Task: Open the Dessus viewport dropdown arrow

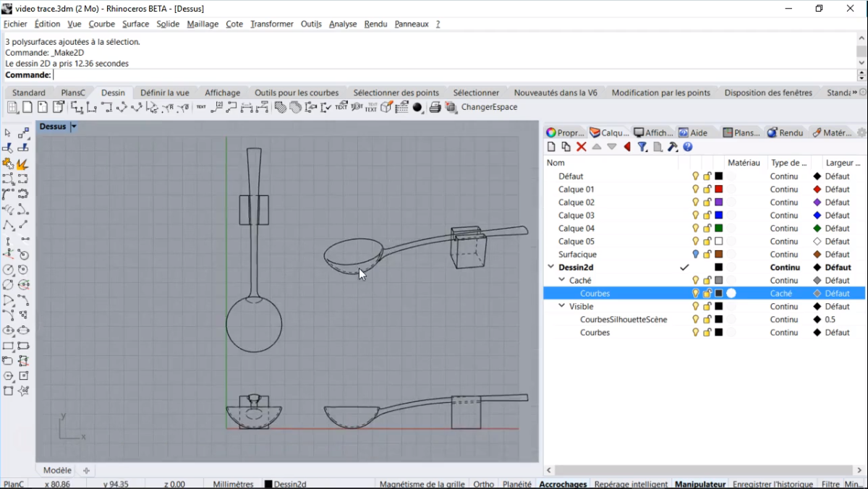Action: pyautogui.click(x=74, y=127)
